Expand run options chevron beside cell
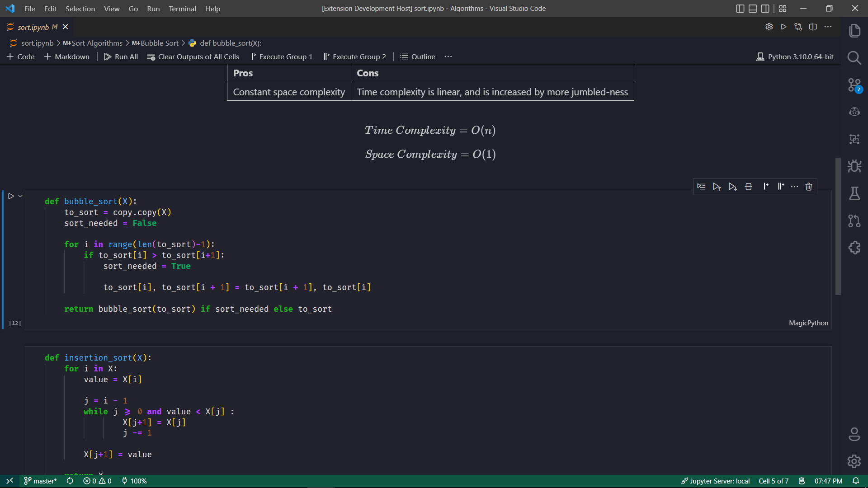 20,196
